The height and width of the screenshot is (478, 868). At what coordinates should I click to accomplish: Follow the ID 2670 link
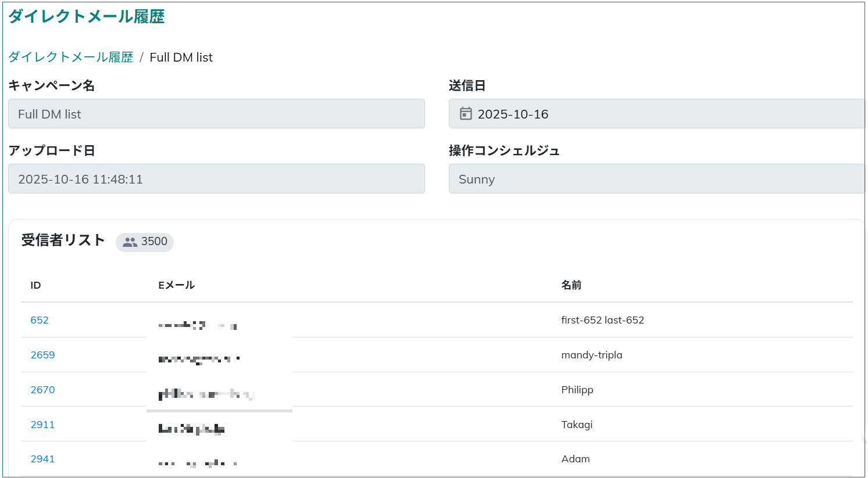(x=42, y=390)
